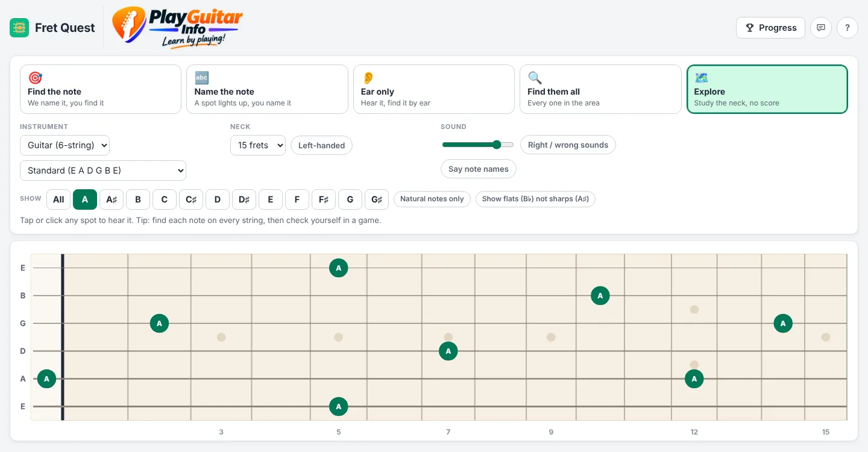Image resolution: width=868 pixels, height=452 pixels.
Task: Select the Explore mode card
Action: (767, 89)
